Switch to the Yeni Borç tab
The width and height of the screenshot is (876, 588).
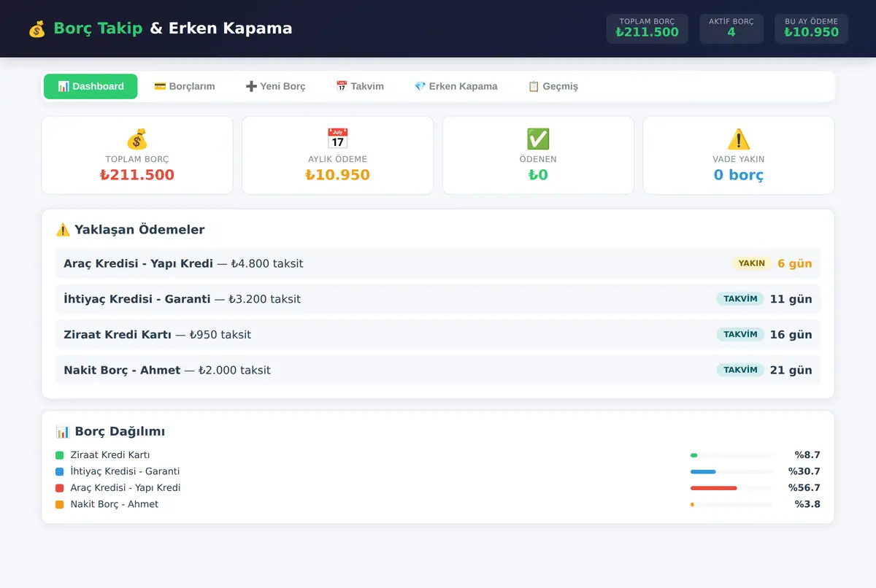tap(276, 86)
